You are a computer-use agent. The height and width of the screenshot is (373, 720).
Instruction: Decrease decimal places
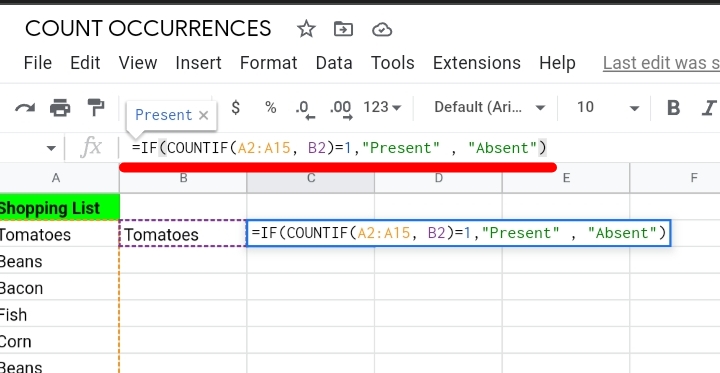point(305,109)
